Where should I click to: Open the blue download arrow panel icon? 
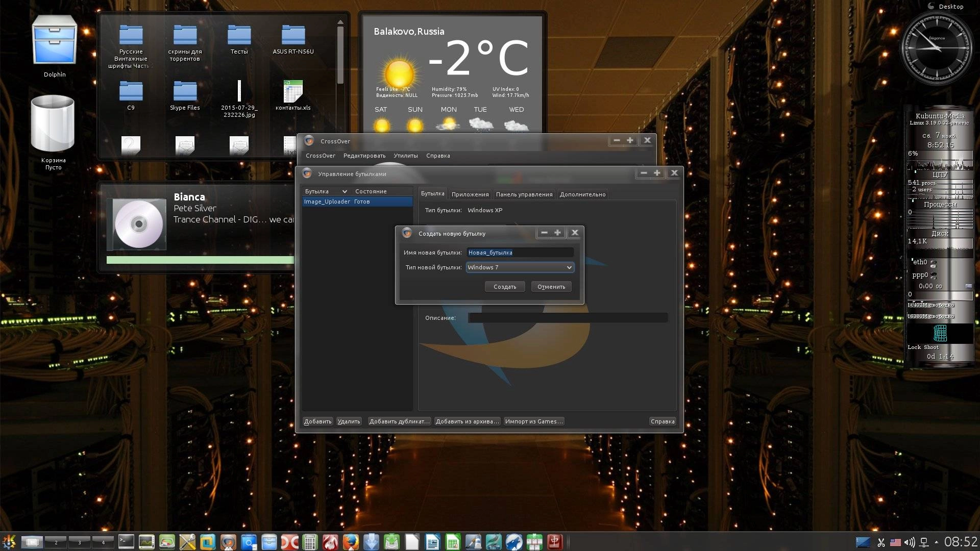click(371, 542)
